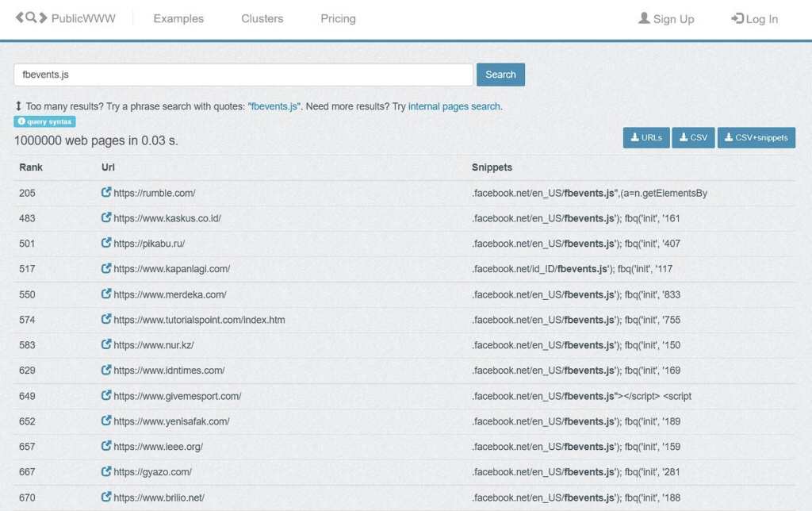This screenshot has height=511, width=812.
Task: Show the query syntax help badge
Action: (x=44, y=121)
